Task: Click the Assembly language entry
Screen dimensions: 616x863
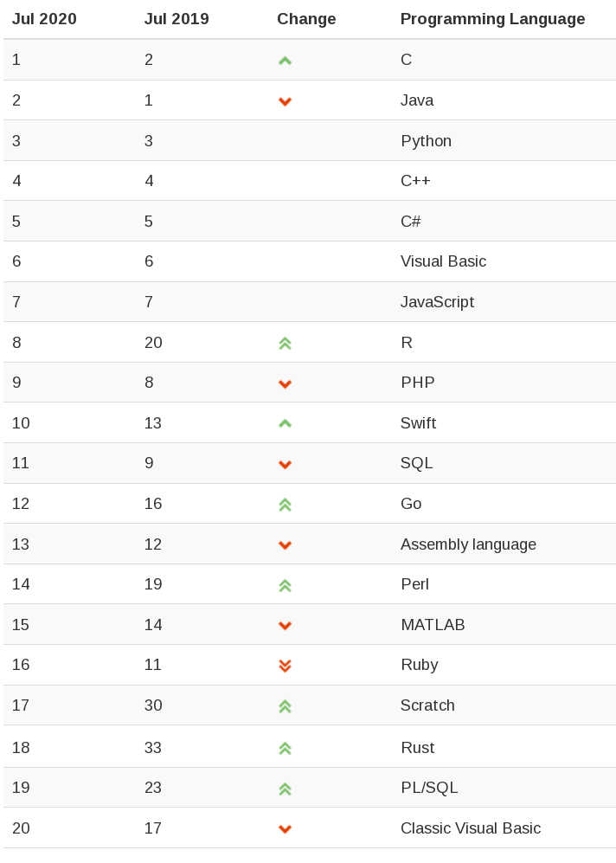Action: 468,544
